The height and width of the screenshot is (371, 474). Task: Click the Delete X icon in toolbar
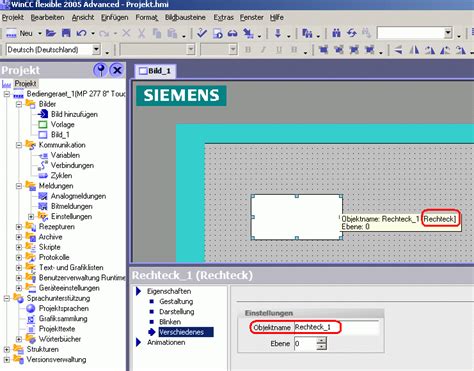(126, 33)
